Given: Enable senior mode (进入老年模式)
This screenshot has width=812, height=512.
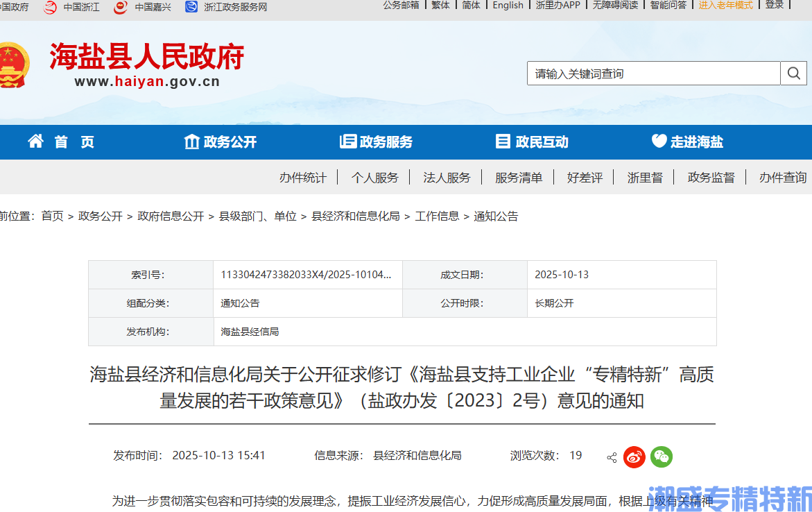Looking at the screenshot, I should pyautogui.click(x=725, y=5).
